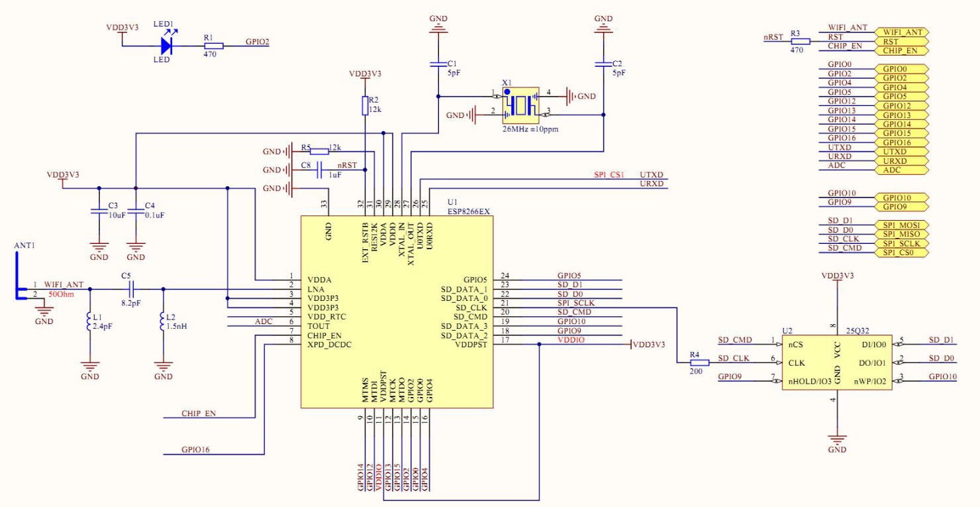Viewport: 980px width, 507px height.
Task: Select the GPIO16 yellow port tag
Action: tap(902, 142)
